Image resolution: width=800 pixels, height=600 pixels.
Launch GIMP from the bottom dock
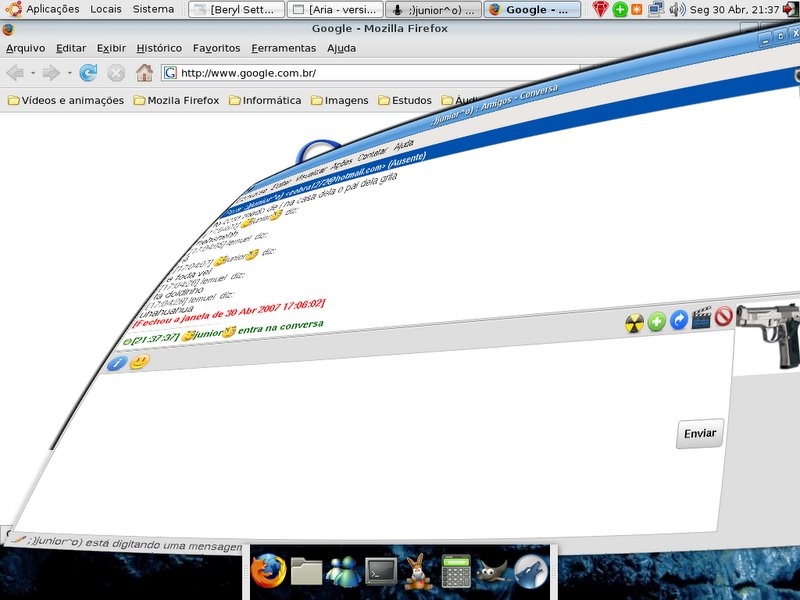point(492,571)
